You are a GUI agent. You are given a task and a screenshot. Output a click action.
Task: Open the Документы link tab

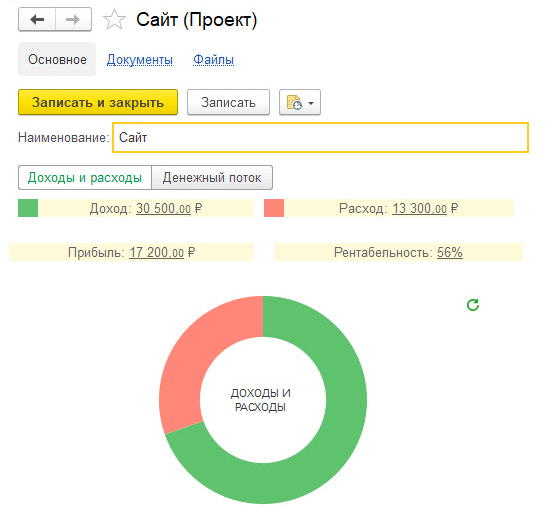tap(140, 59)
